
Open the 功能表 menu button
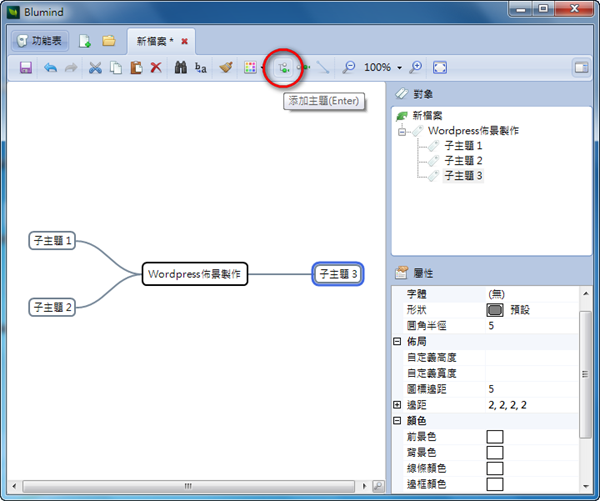point(40,41)
